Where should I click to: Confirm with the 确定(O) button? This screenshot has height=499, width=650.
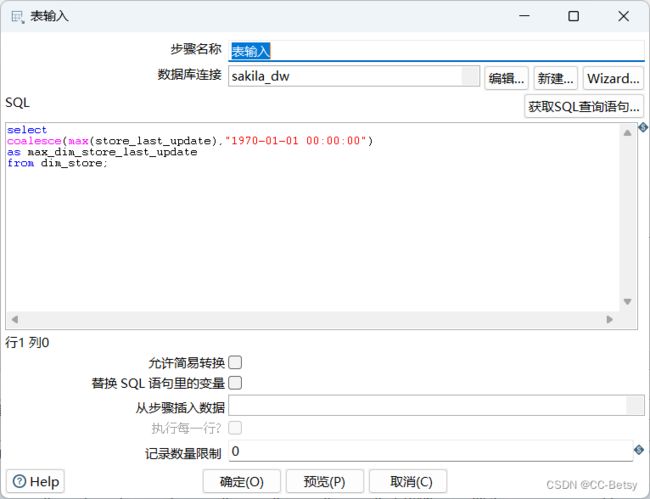pos(242,482)
